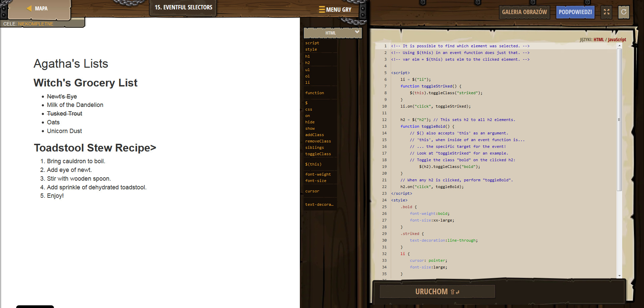Click 'Oats' list item
Viewport: 644px width, 308px height.
53,122
